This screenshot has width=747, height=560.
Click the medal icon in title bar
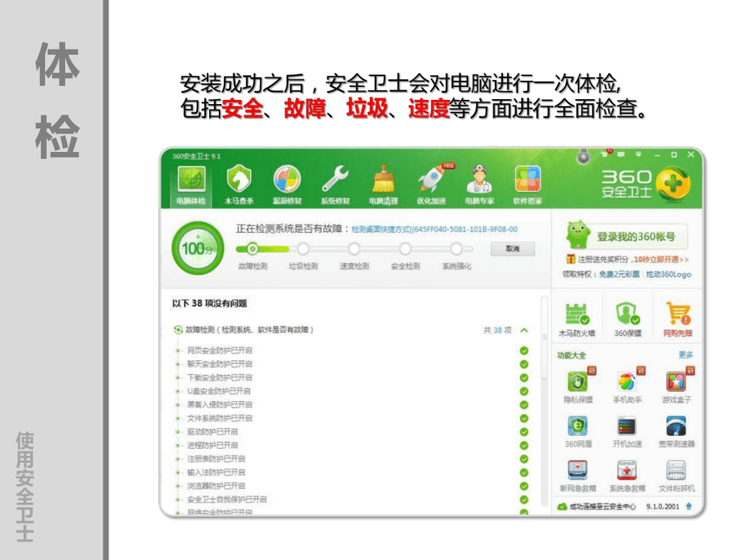pyautogui.click(x=584, y=155)
